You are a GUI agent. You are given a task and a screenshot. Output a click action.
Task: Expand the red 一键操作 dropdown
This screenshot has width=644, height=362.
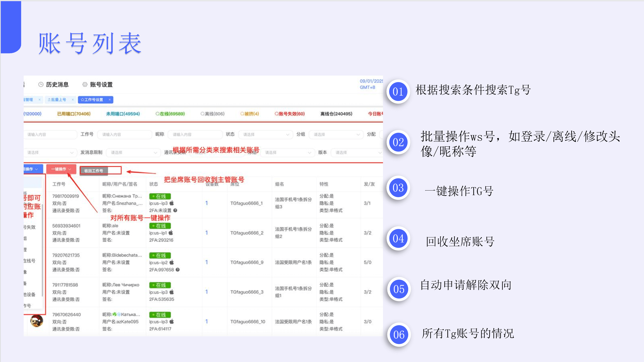point(61,169)
